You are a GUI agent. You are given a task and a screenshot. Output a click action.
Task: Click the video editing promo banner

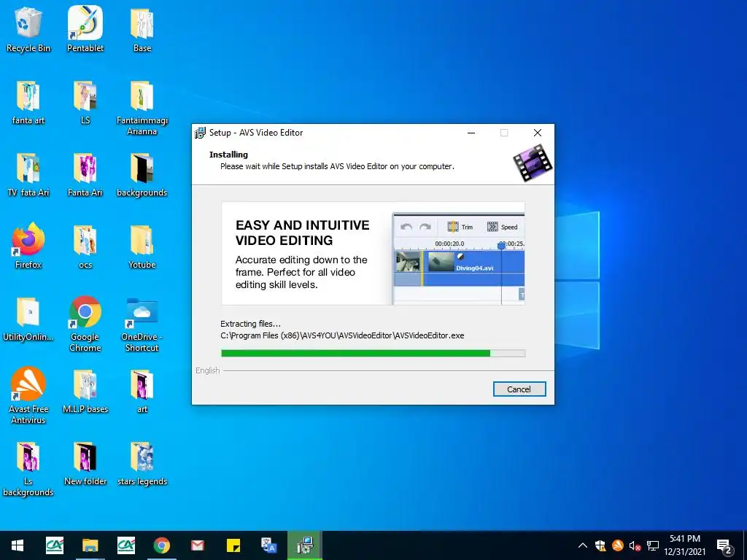coord(373,253)
